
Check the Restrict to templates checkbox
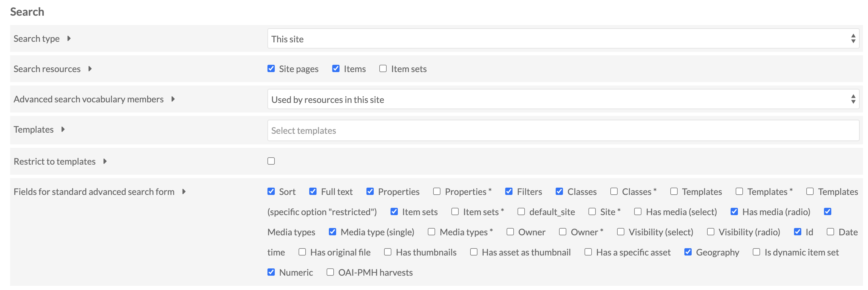click(271, 161)
